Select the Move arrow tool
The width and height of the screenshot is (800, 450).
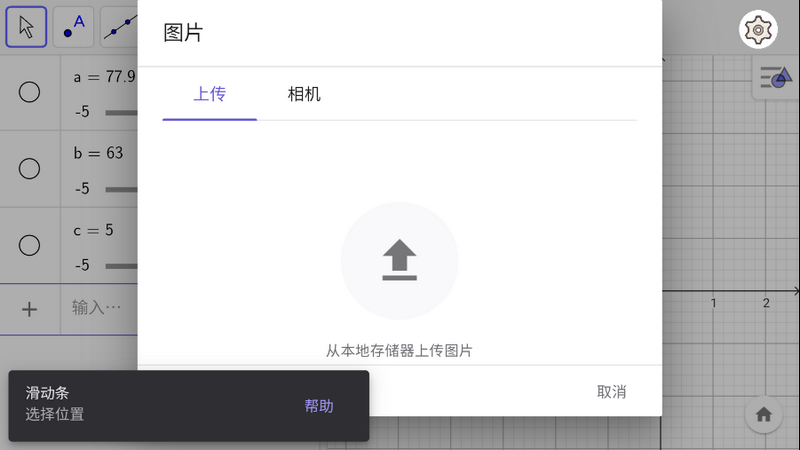point(26,27)
